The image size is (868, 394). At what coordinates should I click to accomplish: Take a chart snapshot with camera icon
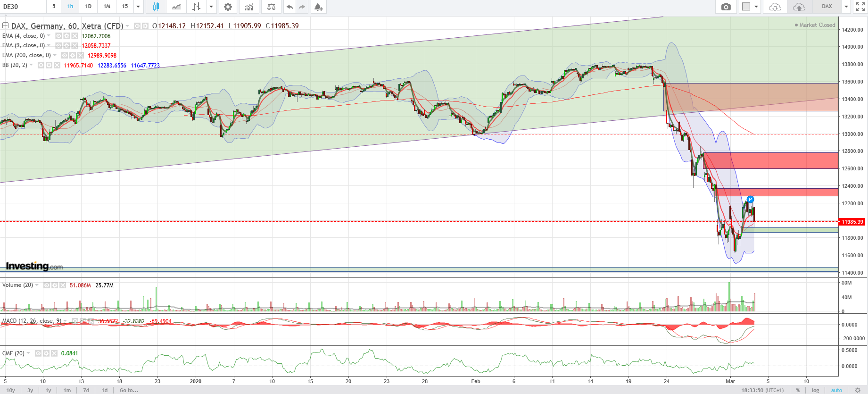(726, 7)
